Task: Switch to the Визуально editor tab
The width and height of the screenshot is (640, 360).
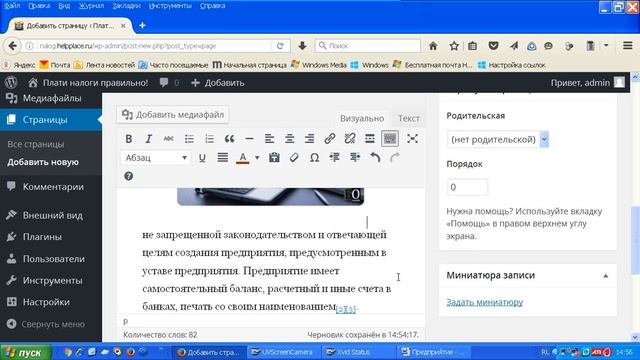Action: coord(362,118)
